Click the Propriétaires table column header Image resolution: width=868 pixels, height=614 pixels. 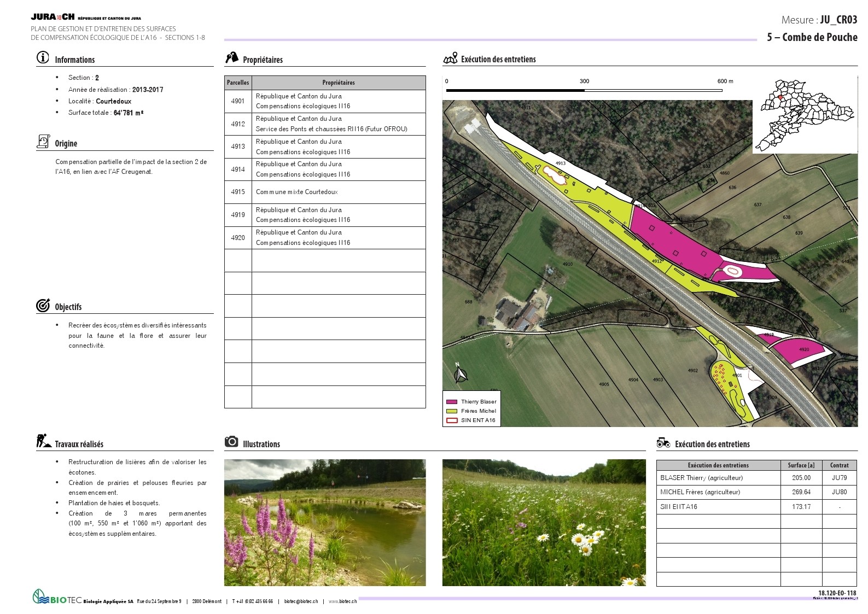[x=339, y=83]
